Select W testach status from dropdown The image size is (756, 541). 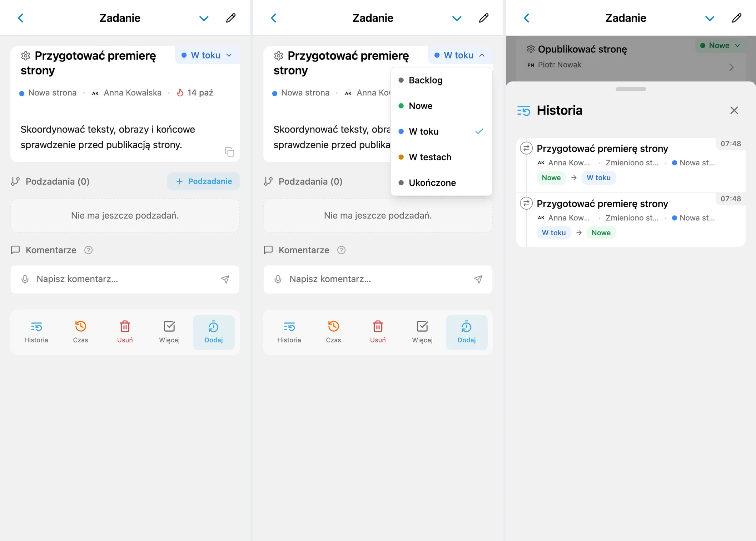click(442, 157)
